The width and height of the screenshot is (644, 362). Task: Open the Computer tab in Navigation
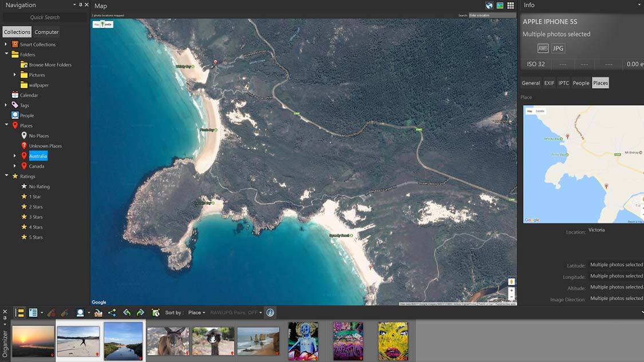pyautogui.click(x=46, y=32)
